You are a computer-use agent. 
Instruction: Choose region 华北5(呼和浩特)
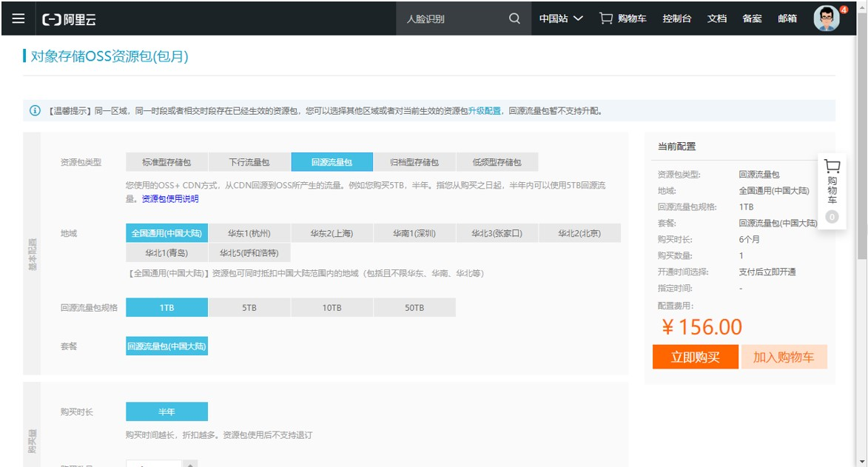[x=249, y=252]
